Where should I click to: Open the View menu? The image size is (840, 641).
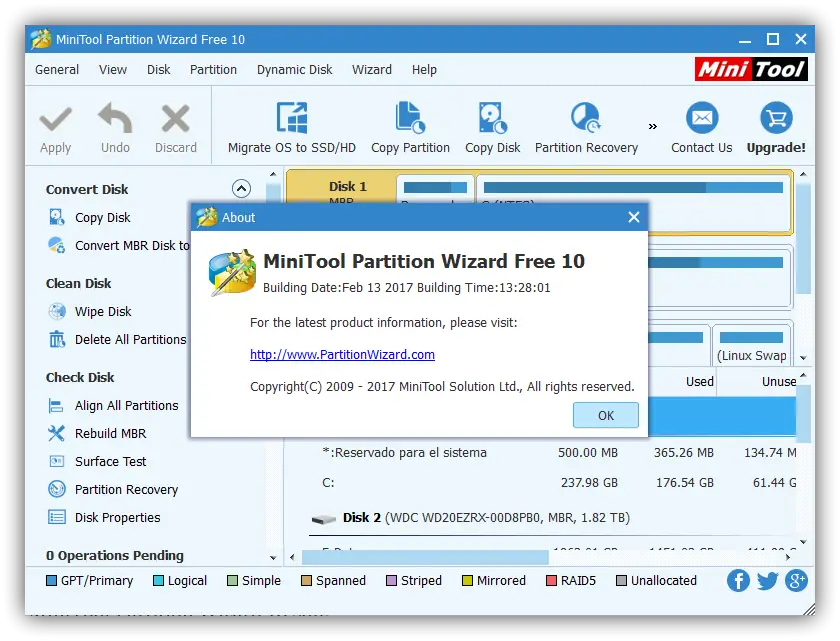tap(112, 70)
